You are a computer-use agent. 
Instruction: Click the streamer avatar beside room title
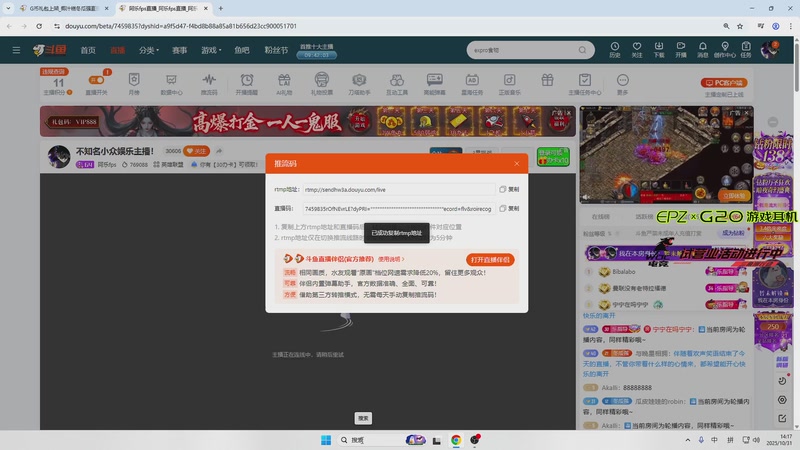point(59,156)
